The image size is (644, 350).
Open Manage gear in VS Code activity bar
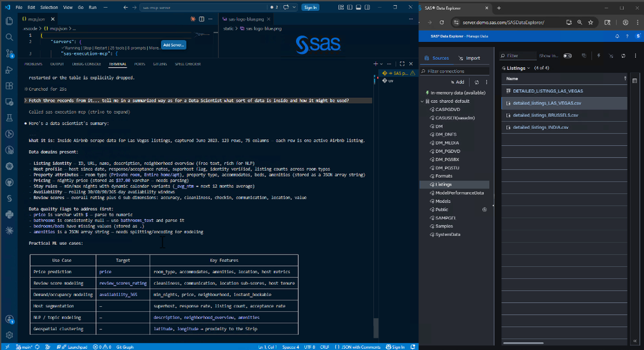pyautogui.click(x=9, y=335)
